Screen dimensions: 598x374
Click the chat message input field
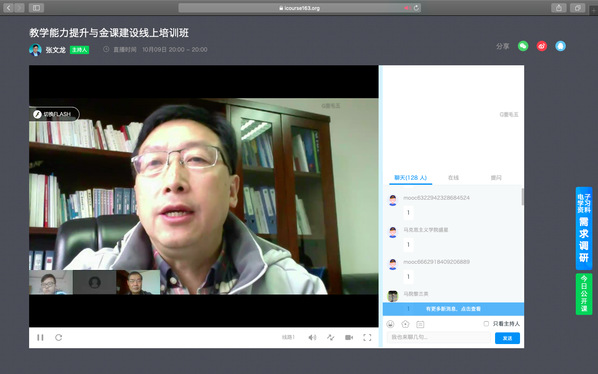pos(439,337)
